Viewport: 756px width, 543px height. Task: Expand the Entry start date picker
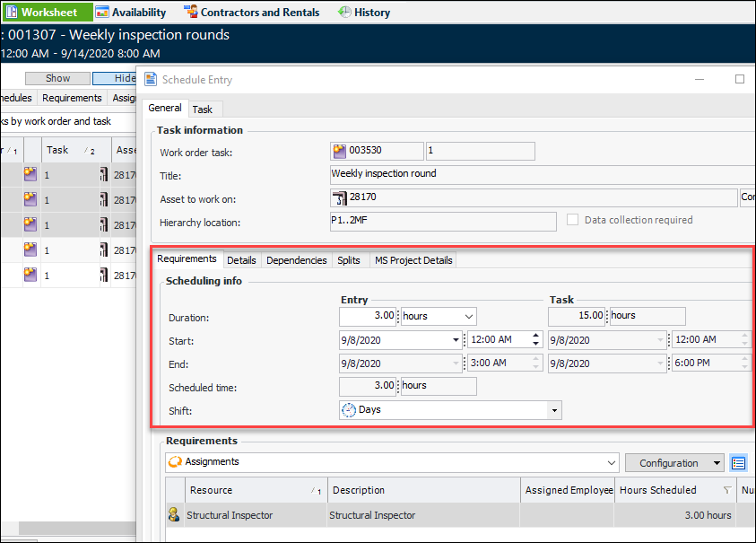coord(455,340)
